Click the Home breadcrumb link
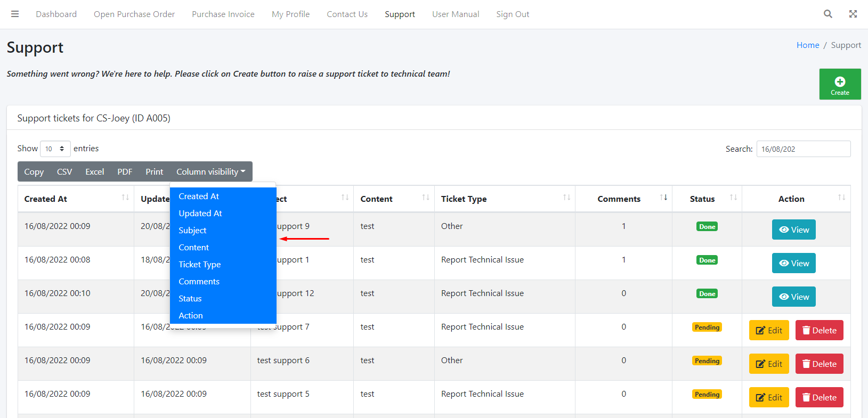The height and width of the screenshot is (418, 868). click(807, 45)
